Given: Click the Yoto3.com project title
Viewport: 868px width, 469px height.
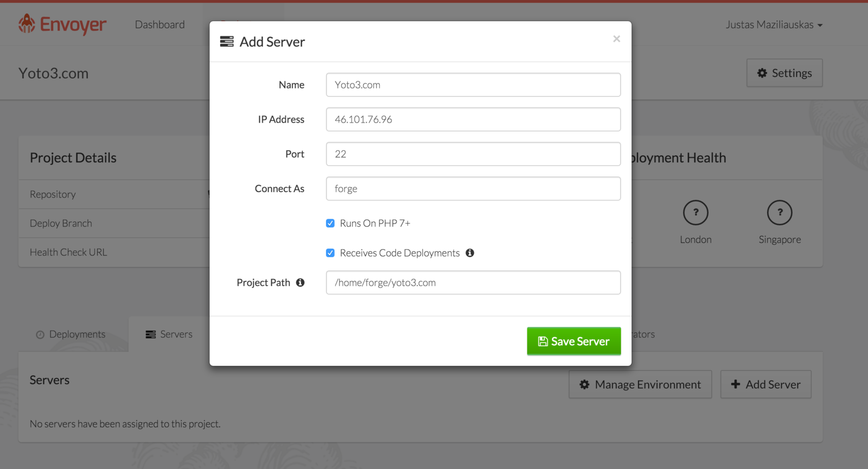Looking at the screenshot, I should [x=53, y=73].
